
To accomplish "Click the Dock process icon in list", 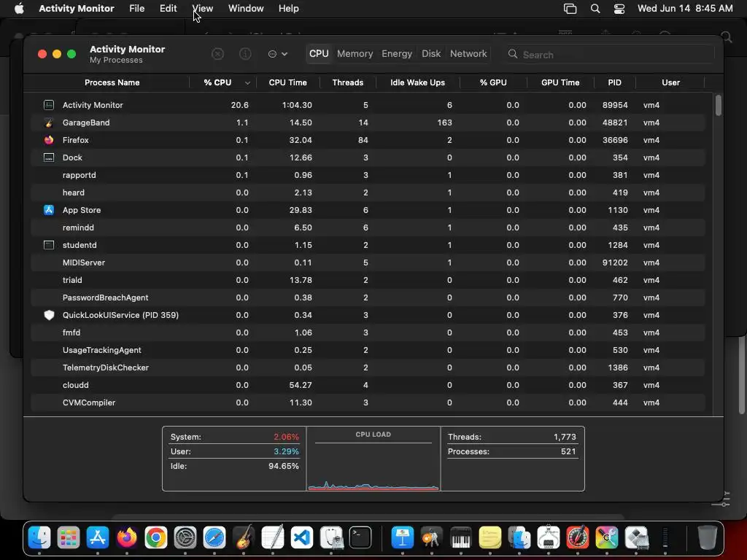I will (49, 157).
